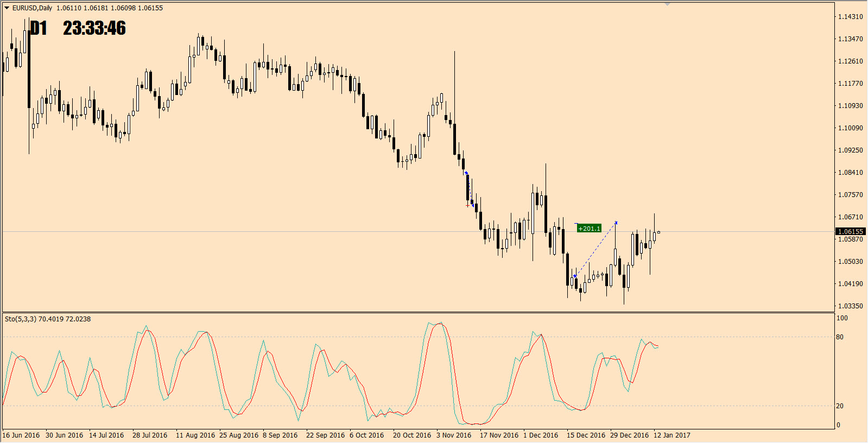Click the OHLC values 1.06110 1.06181 1.06098 1.06155
The height and width of the screenshot is (443, 868).
click(110, 8)
